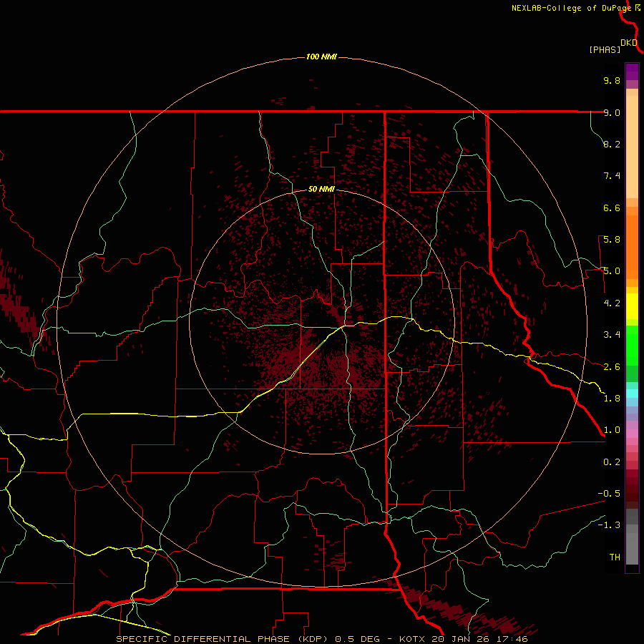Click the 9.0 scale value

click(x=612, y=112)
